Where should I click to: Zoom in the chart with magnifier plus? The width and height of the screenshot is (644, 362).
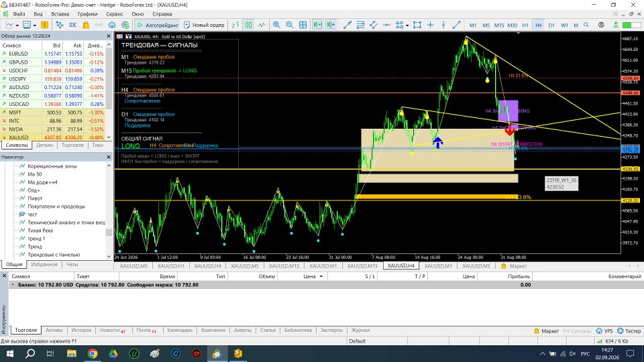point(276,25)
